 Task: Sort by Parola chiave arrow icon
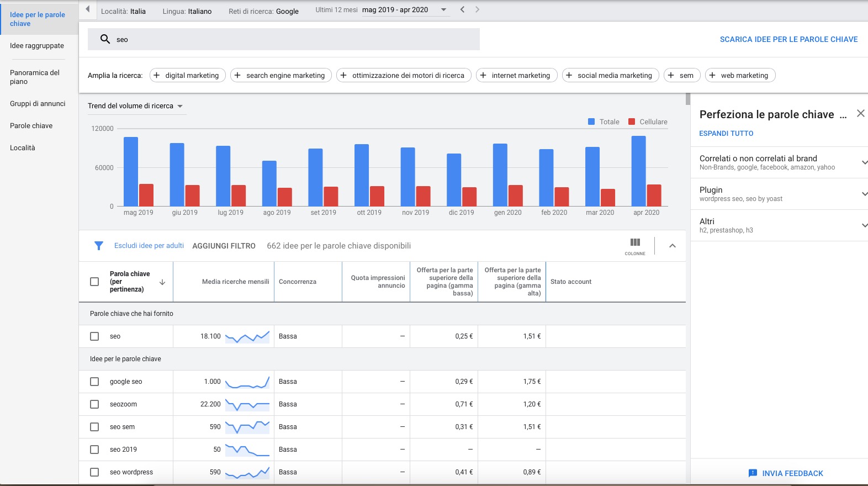[x=162, y=282]
